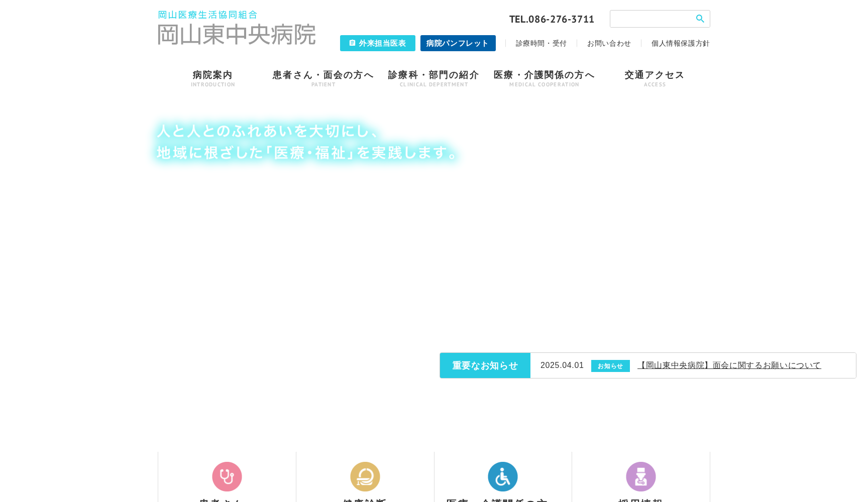Click the 採用情報 doctor figure icon

click(640, 476)
